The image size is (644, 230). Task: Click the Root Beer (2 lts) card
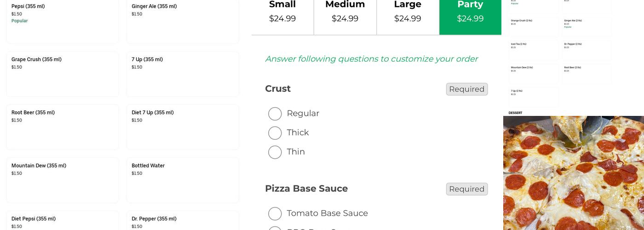tap(586, 74)
